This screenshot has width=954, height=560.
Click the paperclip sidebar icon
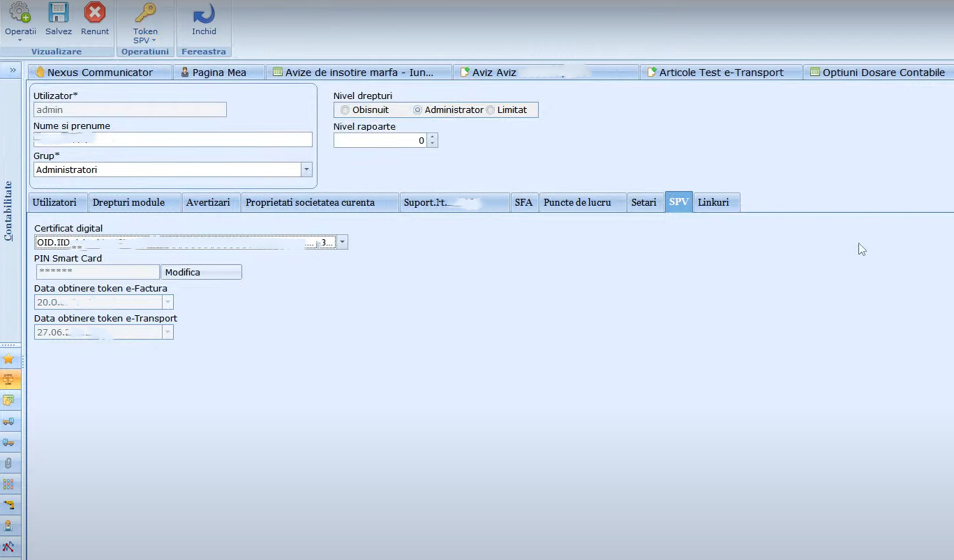click(x=9, y=463)
